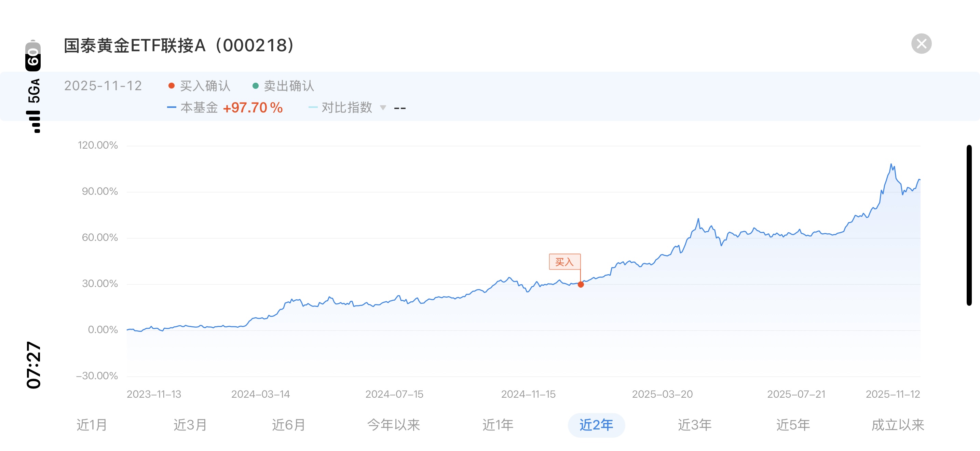The width and height of the screenshot is (980, 451).
Task: Close the fund chart with the X icon
Action: pos(921,44)
